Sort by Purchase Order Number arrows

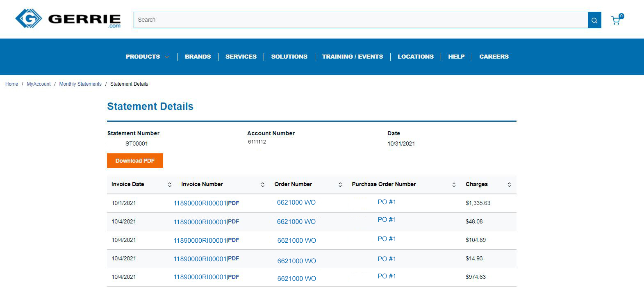click(x=454, y=185)
